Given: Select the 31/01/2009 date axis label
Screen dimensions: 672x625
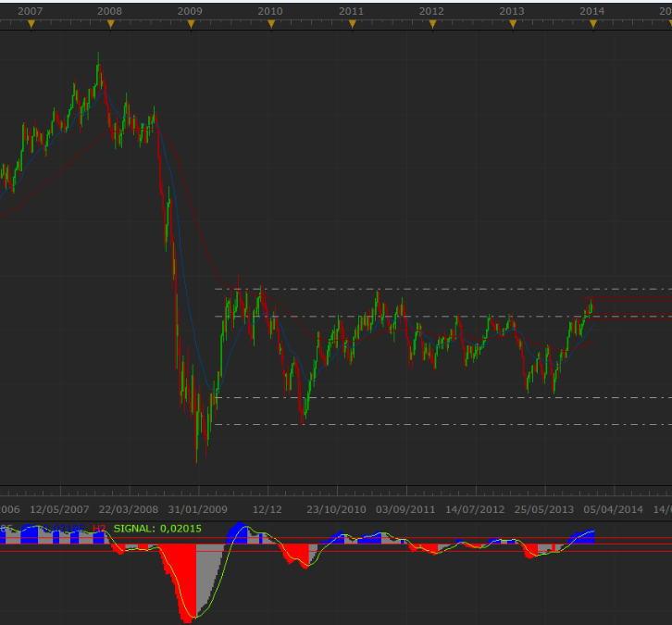Looking at the screenshot, I should [x=197, y=509].
